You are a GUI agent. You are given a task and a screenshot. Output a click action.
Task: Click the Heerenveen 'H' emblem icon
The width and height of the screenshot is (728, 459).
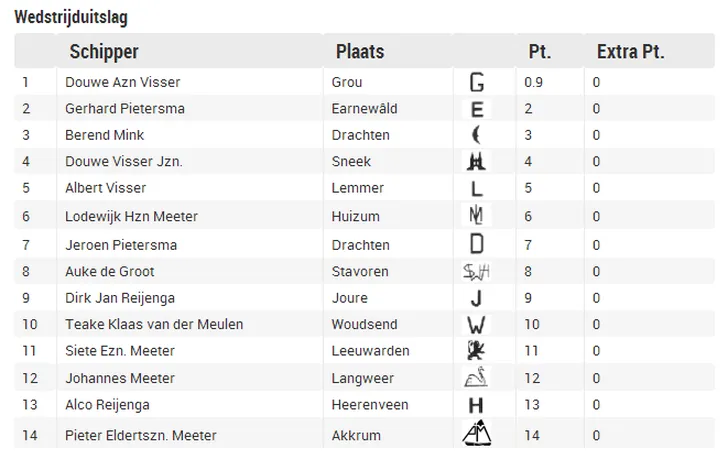pyautogui.click(x=476, y=405)
